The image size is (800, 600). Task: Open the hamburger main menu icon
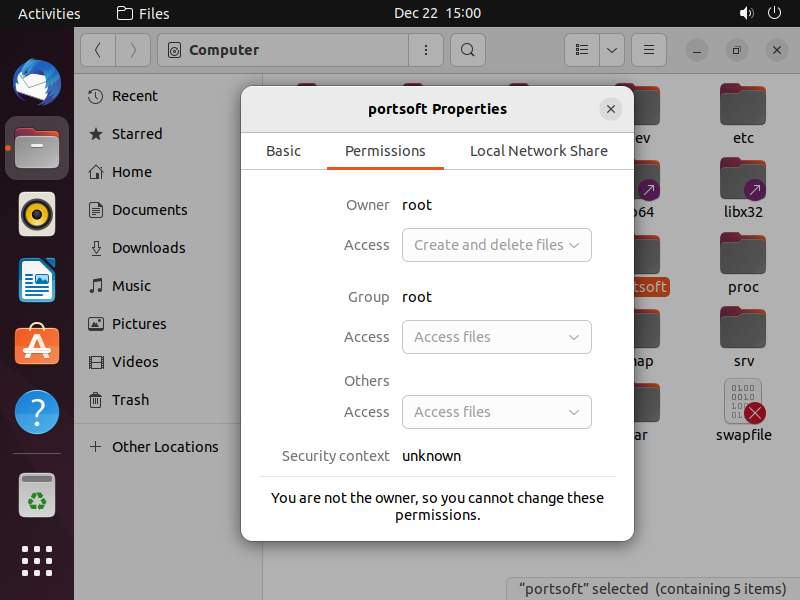pos(648,49)
